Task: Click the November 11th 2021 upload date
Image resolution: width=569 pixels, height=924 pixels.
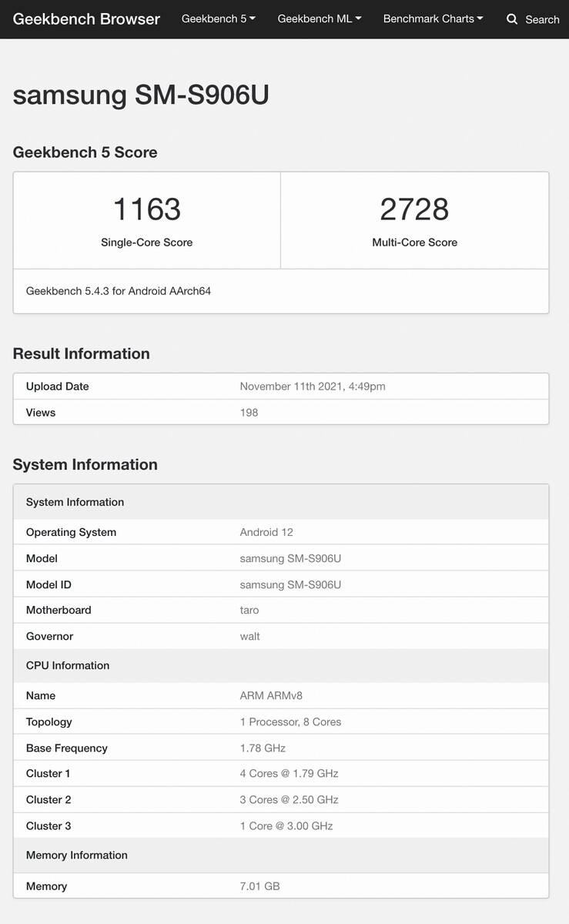Action: [313, 387]
